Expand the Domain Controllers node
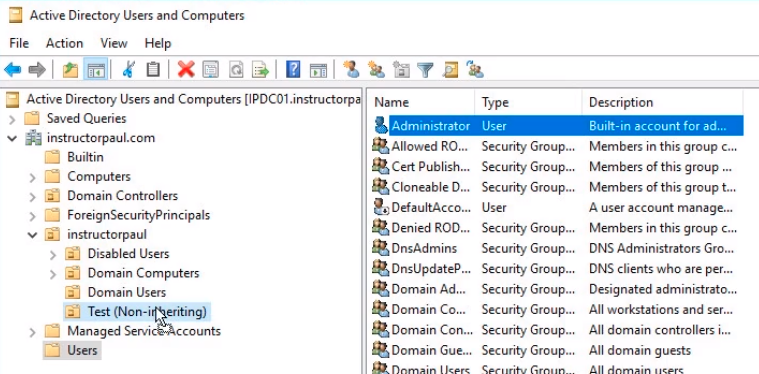 point(32,196)
